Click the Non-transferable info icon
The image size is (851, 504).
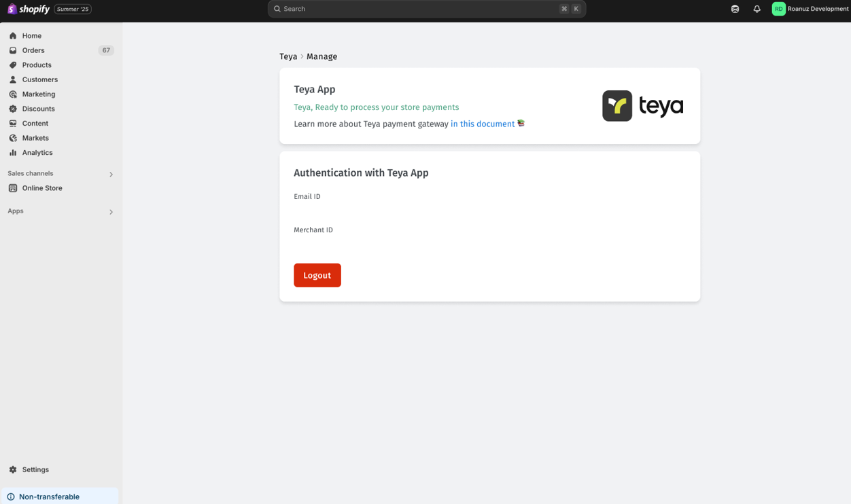11,497
